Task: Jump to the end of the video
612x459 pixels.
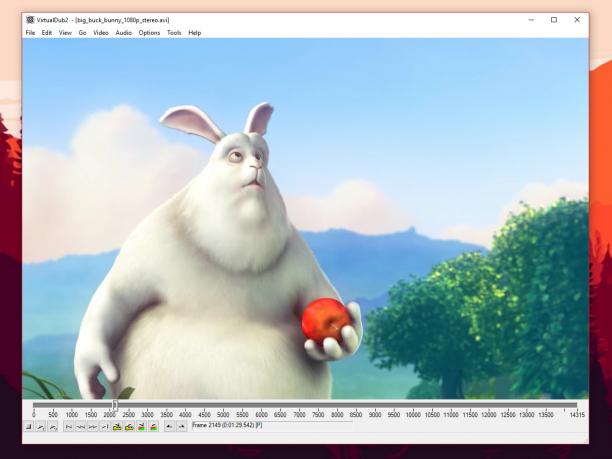Action: [105, 427]
